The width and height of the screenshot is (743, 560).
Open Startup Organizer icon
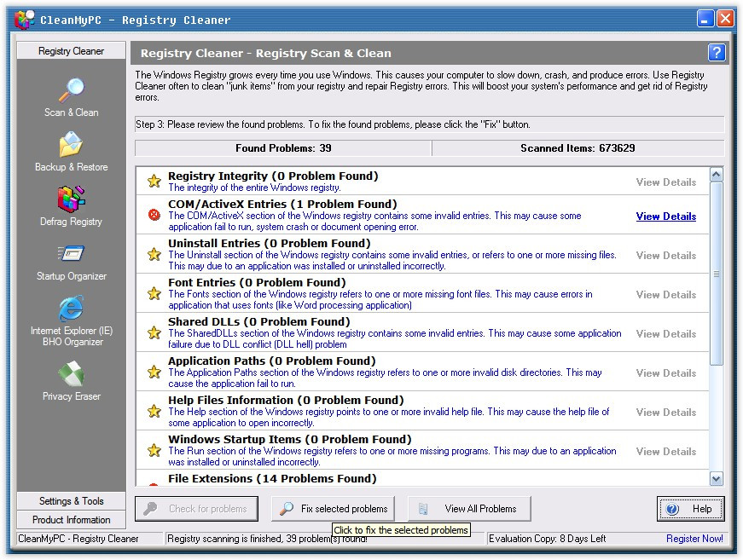[x=71, y=253]
